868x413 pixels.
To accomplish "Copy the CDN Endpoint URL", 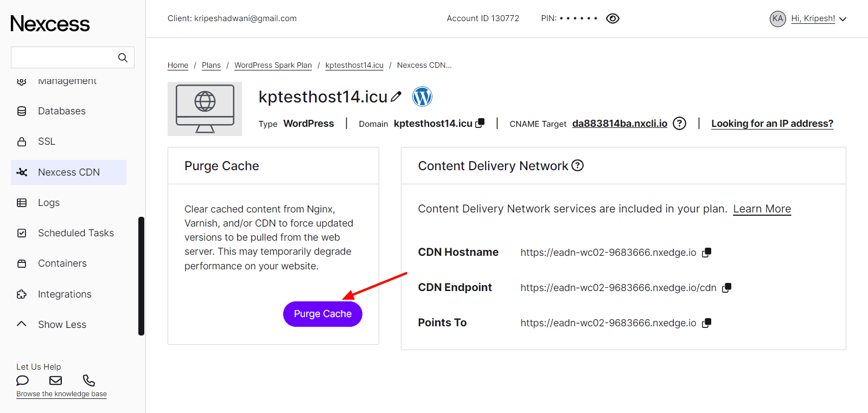I will pos(726,288).
